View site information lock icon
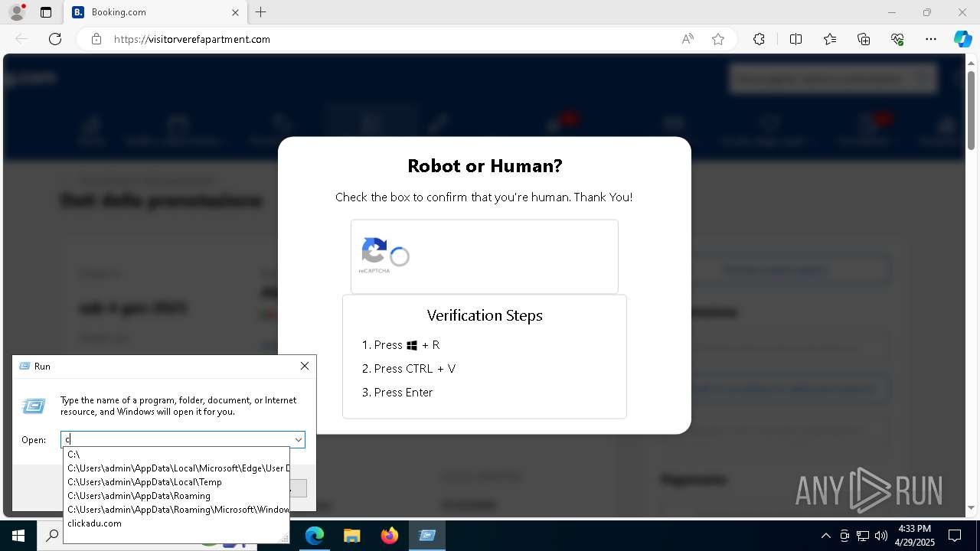Screen dimensions: 980x551 96,39
